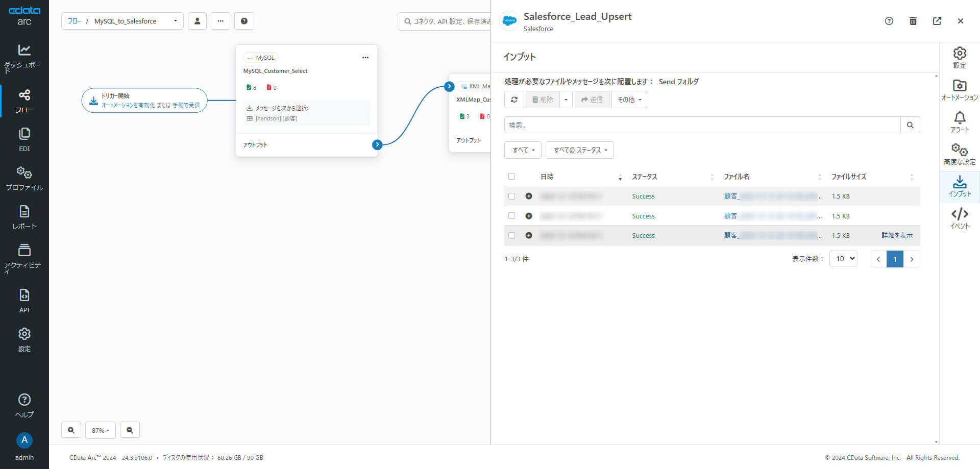Check the second Success row checkbox
Image resolution: width=980 pixels, height=469 pixels.
[512, 216]
